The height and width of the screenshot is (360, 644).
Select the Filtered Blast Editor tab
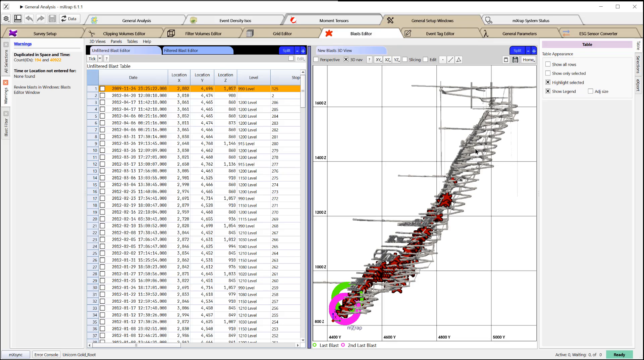pos(198,51)
